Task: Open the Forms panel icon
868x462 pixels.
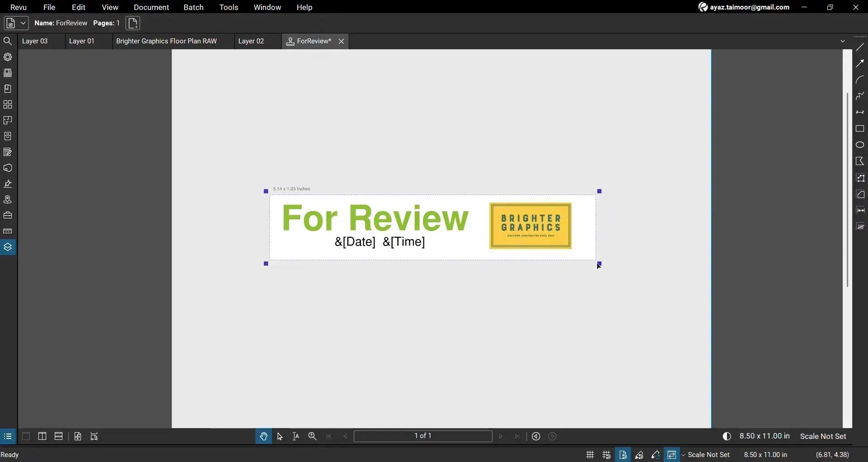Action: tap(8, 152)
